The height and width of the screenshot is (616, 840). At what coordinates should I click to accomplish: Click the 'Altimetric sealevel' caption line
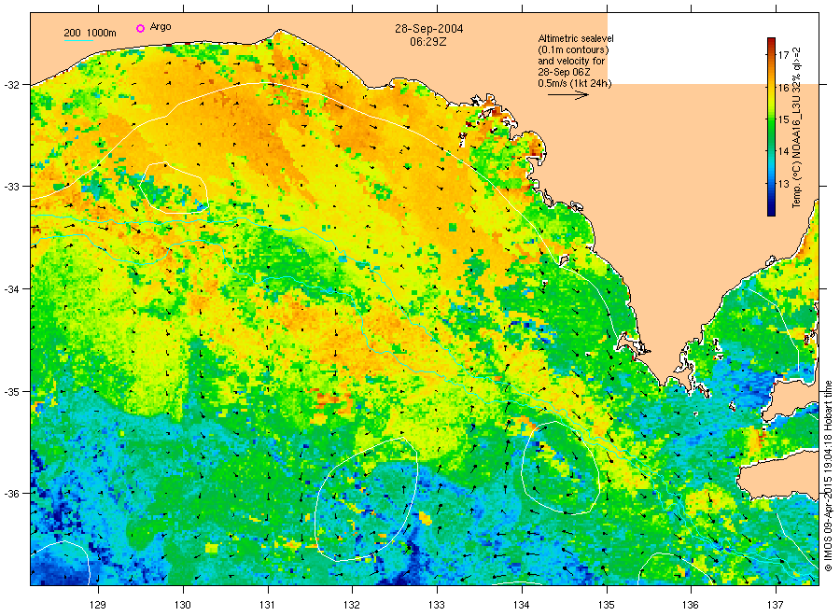pyautogui.click(x=575, y=38)
